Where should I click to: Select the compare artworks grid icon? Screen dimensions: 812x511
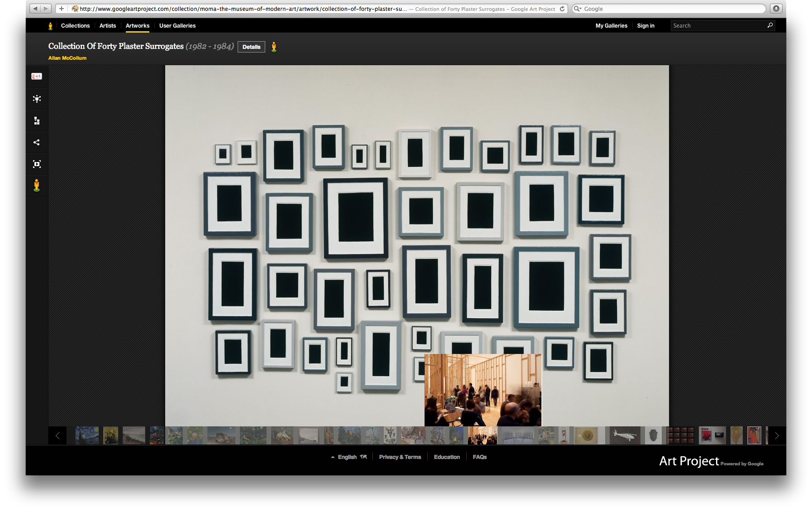37,120
